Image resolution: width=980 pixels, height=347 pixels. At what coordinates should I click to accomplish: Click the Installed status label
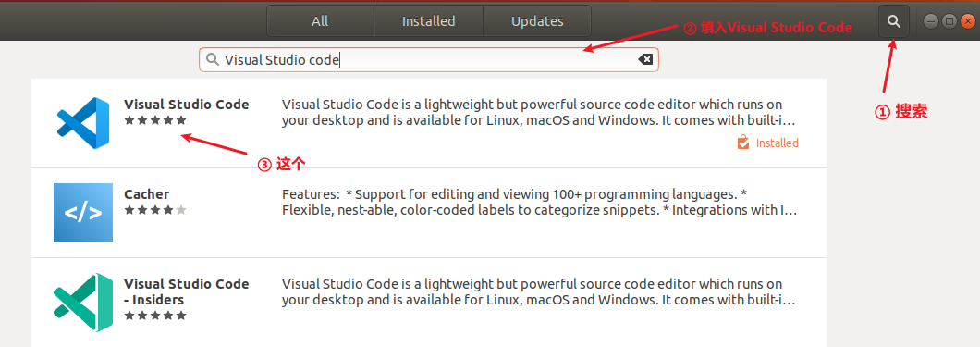click(x=777, y=143)
